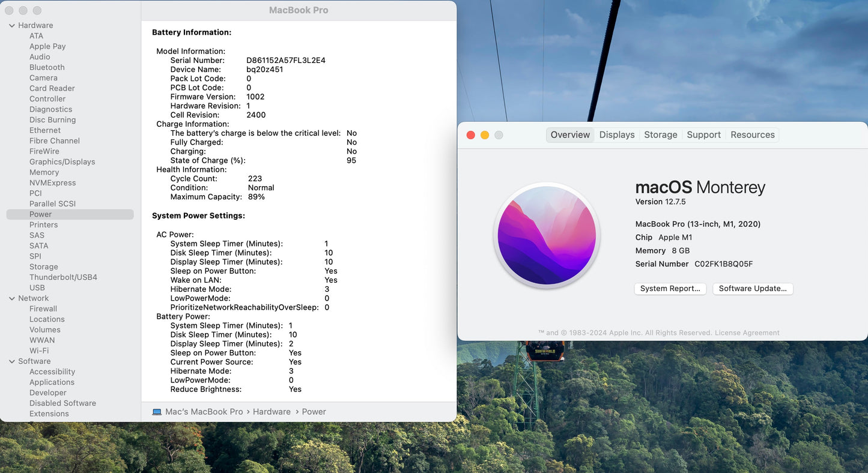Switch to the Support tab
This screenshot has width=868, height=473.
(x=703, y=135)
